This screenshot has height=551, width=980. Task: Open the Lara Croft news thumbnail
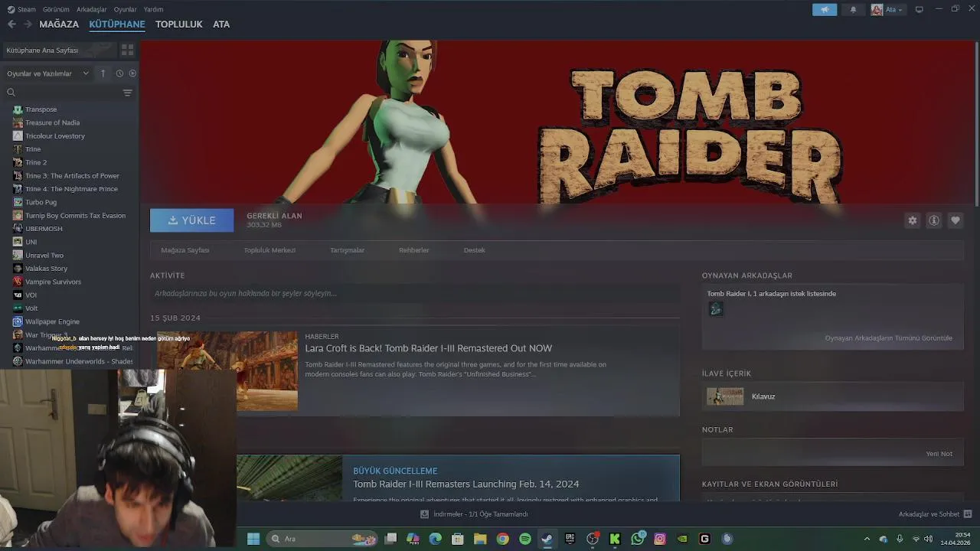tap(227, 371)
